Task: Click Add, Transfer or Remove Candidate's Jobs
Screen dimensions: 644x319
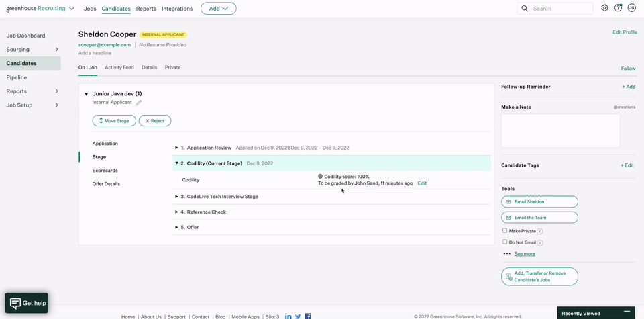Action: (x=539, y=277)
